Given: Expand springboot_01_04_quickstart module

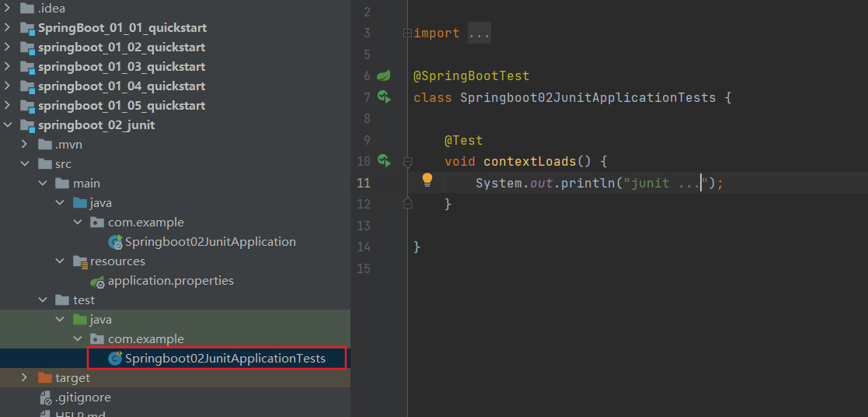Looking at the screenshot, I should [x=7, y=86].
